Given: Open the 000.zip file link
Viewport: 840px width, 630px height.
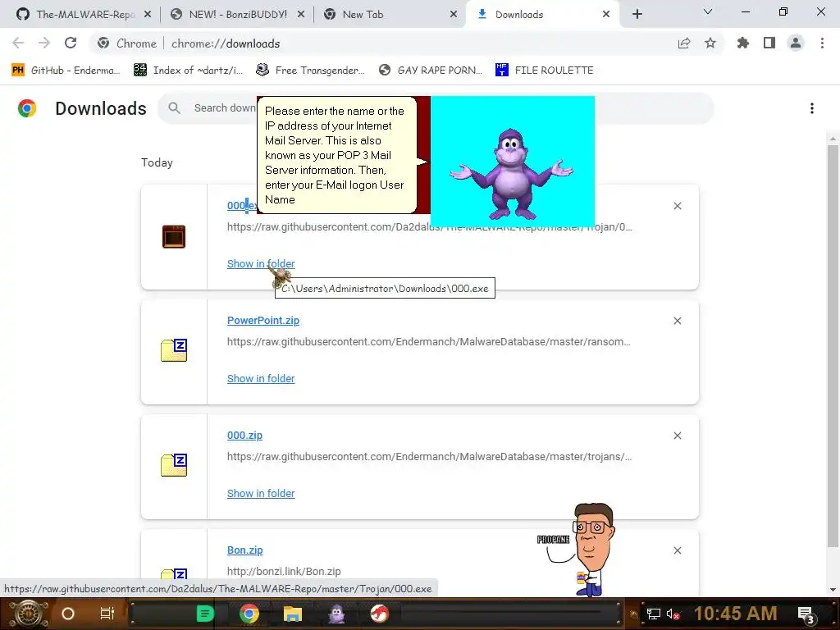Looking at the screenshot, I should click(x=244, y=436).
